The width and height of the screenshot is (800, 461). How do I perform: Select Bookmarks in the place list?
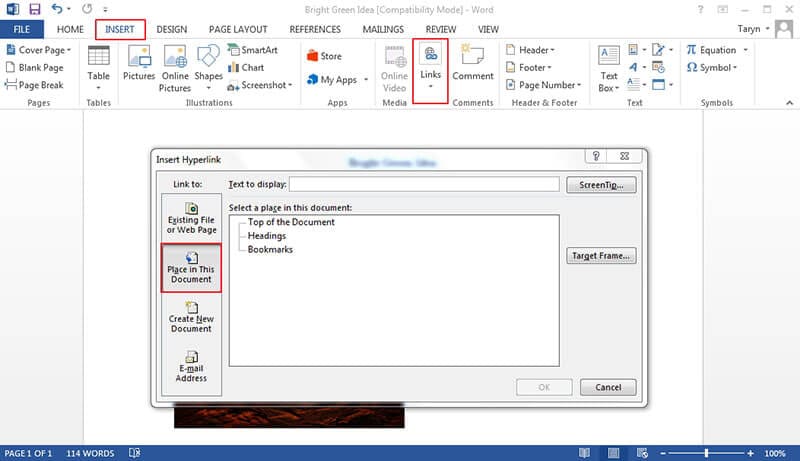coord(270,249)
